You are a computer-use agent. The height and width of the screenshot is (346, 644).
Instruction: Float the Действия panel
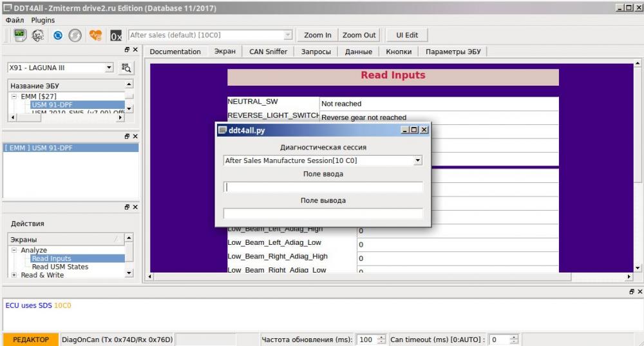point(127,207)
